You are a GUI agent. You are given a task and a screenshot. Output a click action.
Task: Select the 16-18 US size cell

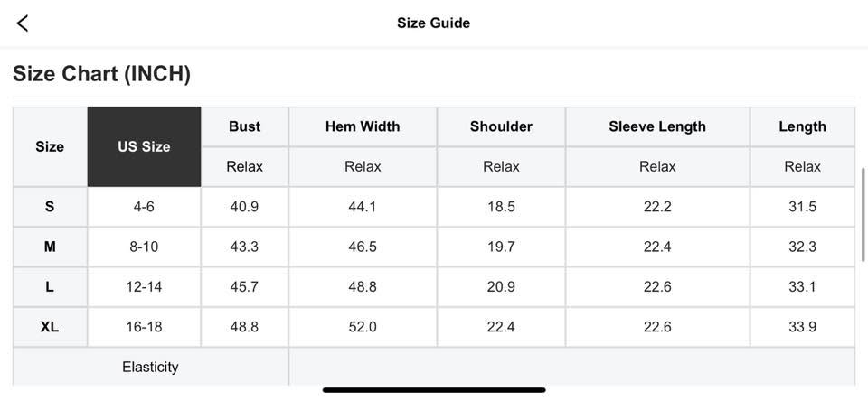[144, 327]
